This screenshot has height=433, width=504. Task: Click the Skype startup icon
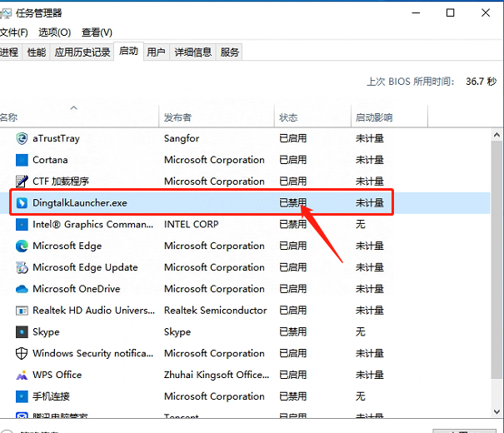[22, 332]
